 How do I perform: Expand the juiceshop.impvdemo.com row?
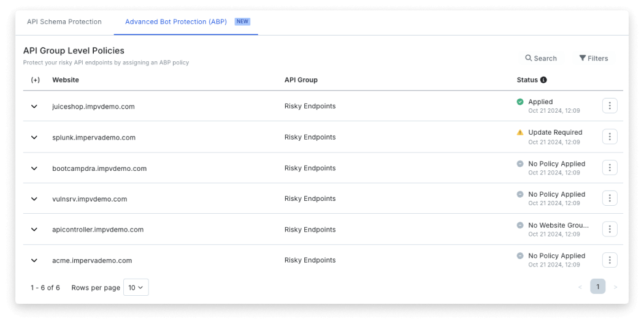[x=34, y=107]
